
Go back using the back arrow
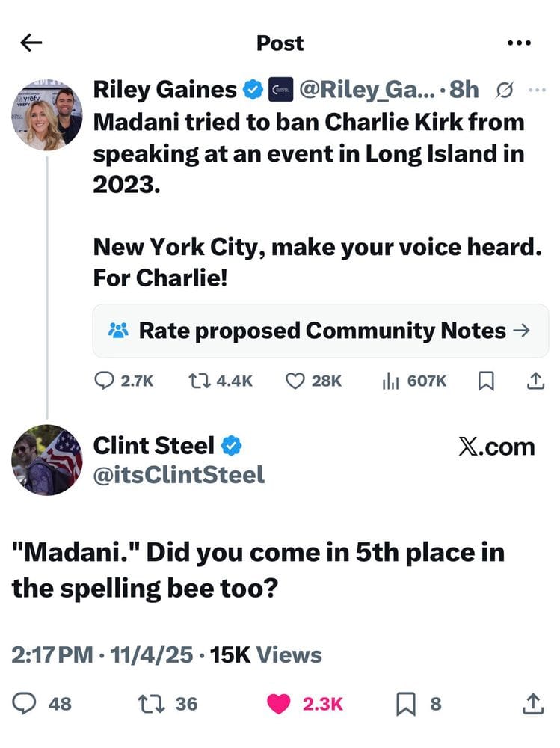click(x=31, y=43)
